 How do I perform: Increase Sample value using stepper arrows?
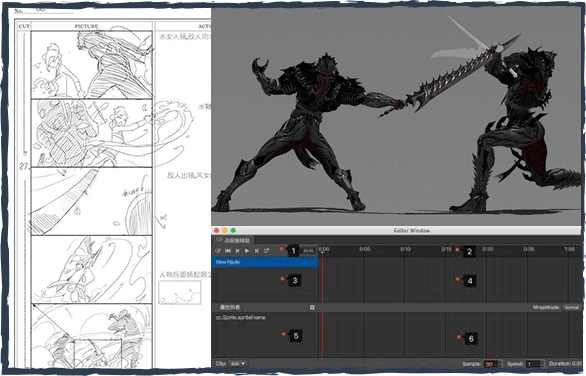click(x=500, y=364)
